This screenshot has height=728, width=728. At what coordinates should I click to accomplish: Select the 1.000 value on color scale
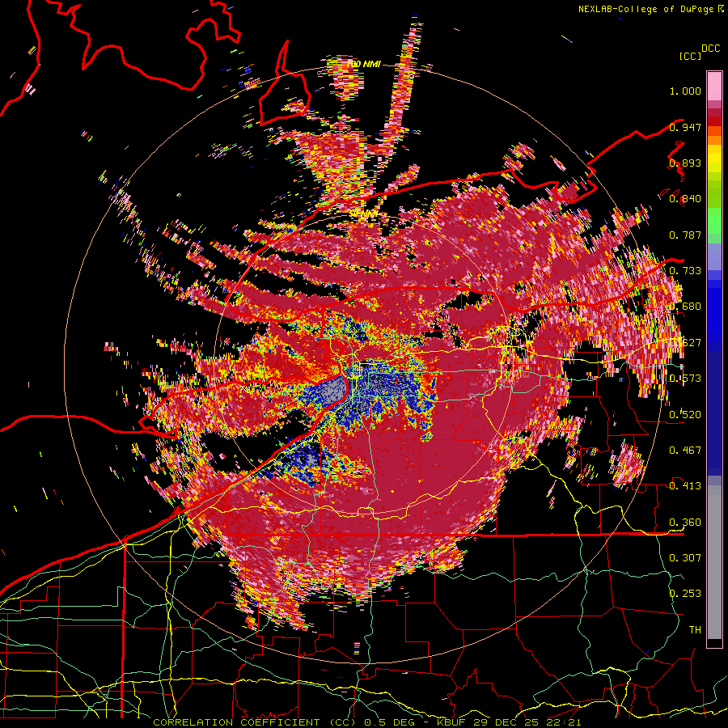685,91
